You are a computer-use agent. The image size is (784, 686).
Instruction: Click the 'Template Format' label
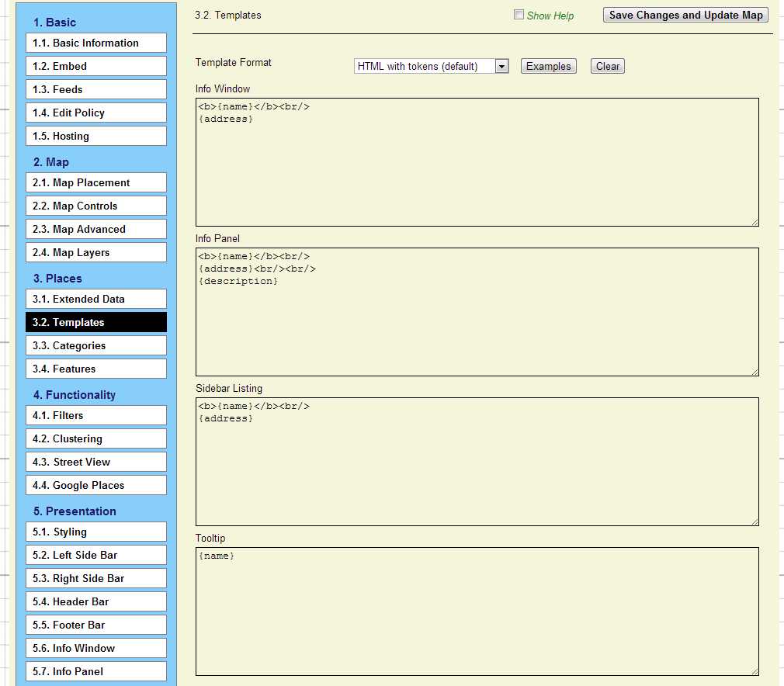pyautogui.click(x=233, y=63)
